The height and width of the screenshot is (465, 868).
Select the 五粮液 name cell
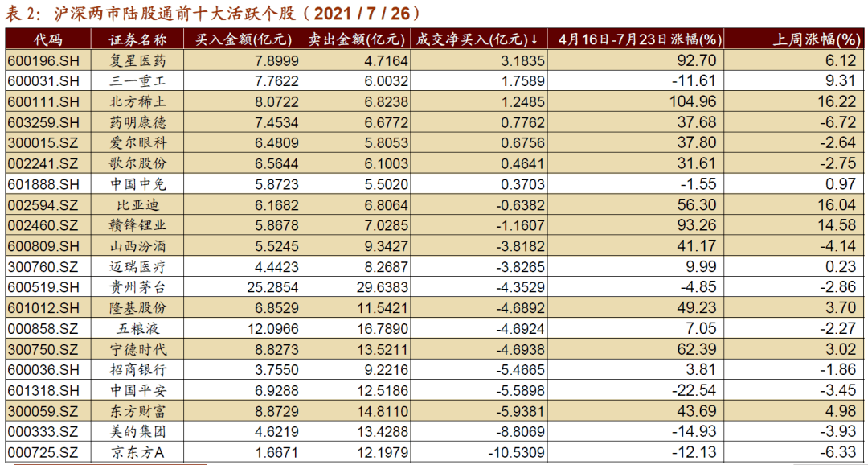pyautogui.click(x=138, y=329)
